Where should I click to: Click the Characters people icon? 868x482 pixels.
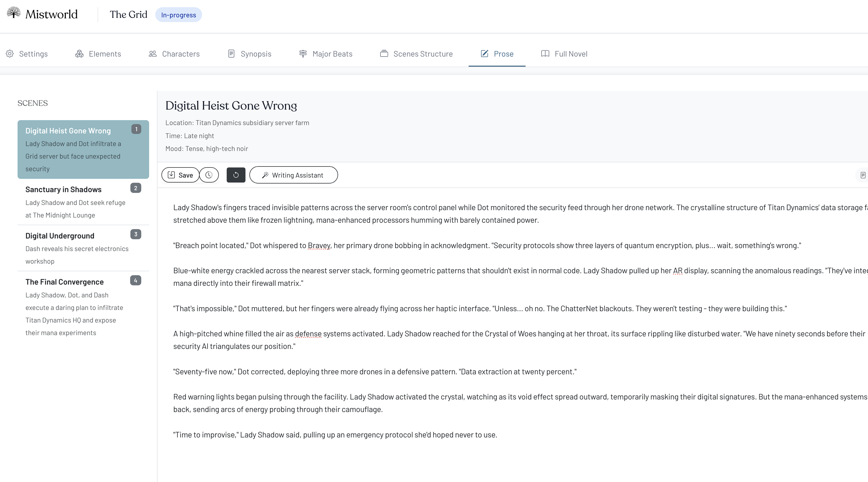tap(153, 54)
